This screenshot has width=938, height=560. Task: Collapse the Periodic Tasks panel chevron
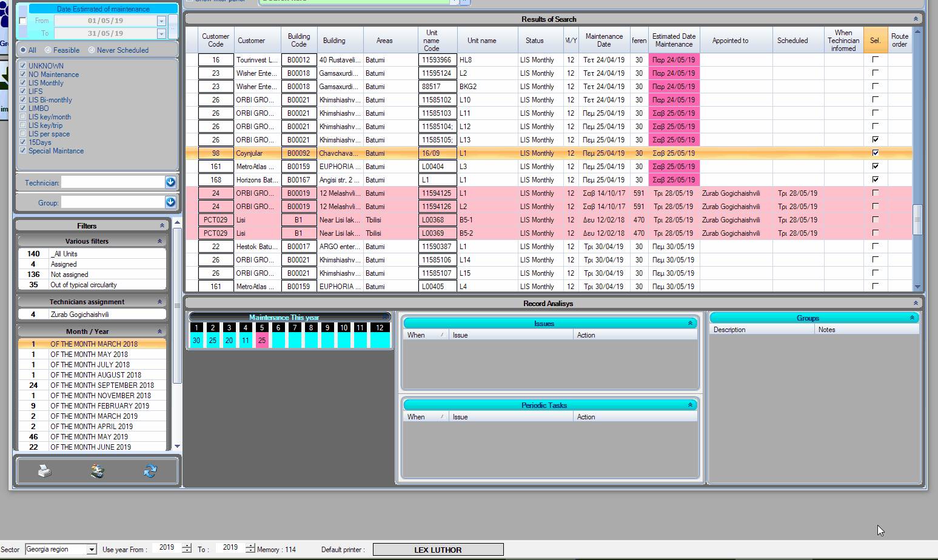click(x=690, y=405)
